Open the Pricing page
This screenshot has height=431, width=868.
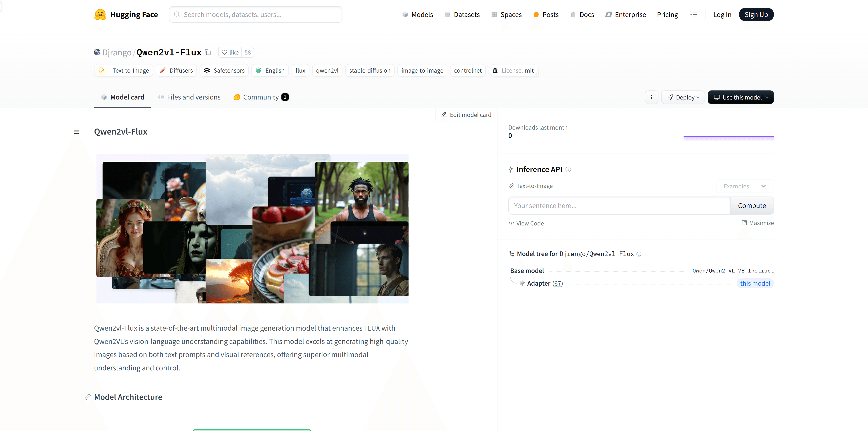[667, 14]
